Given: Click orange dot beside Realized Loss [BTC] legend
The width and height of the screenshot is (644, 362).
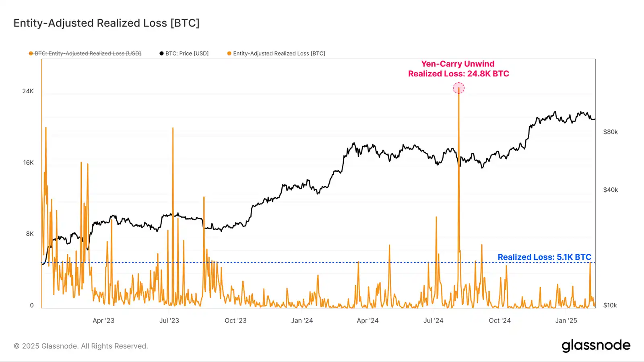Looking at the screenshot, I should click(x=229, y=53).
